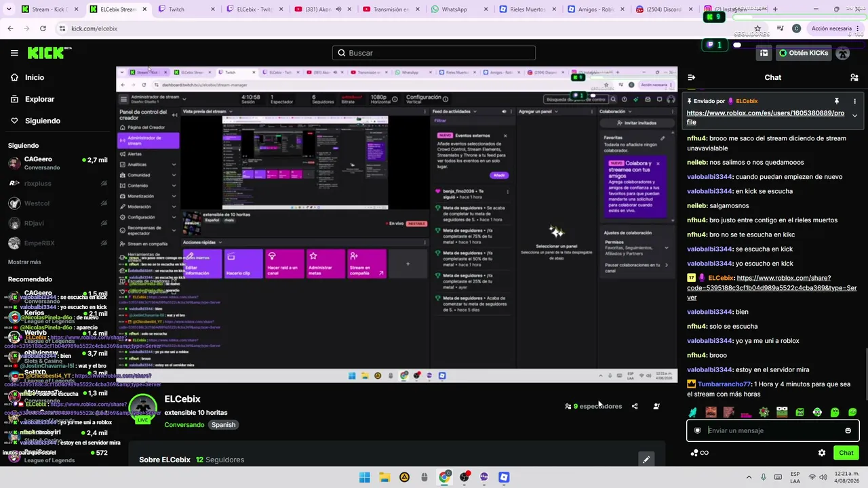Click Tumbarrancho77 username in chat
Screen dimensions: 868x488
pyautogui.click(x=725, y=384)
